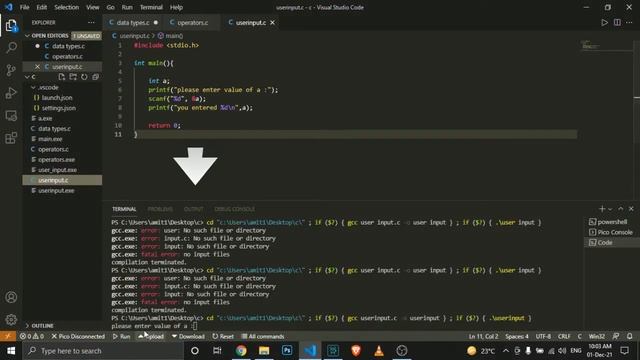Viewport: 640px width, 360px height.
Task: Open the terminal launch profile dropdown
Action: coord(610,209)
